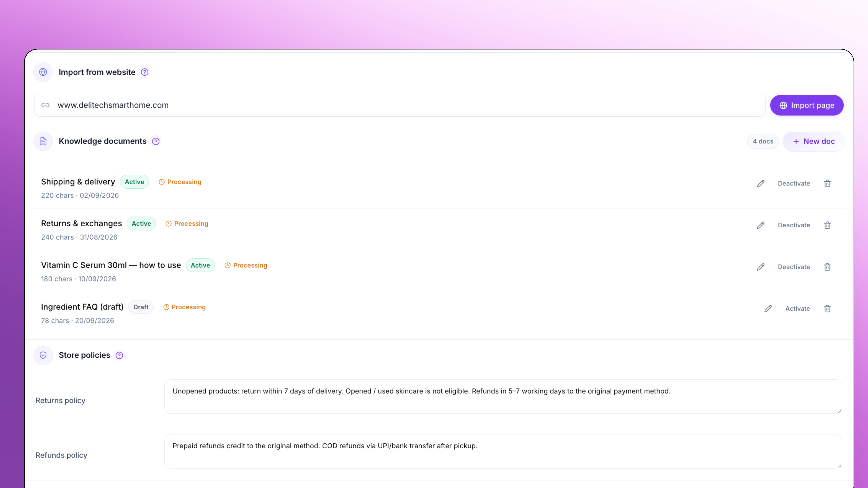Open help icon beside Import from website
The image size is (868, 488).
pyautogui.click(x=145, y=72)
